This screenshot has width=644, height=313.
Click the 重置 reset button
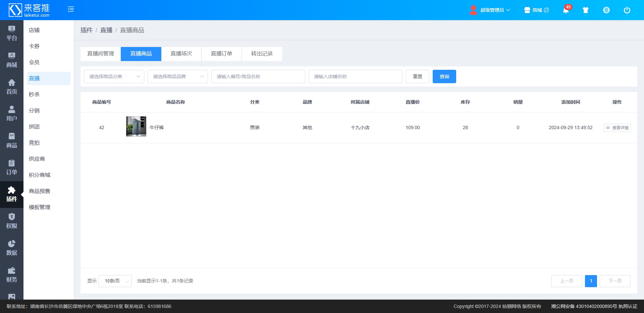pos(417,76)
